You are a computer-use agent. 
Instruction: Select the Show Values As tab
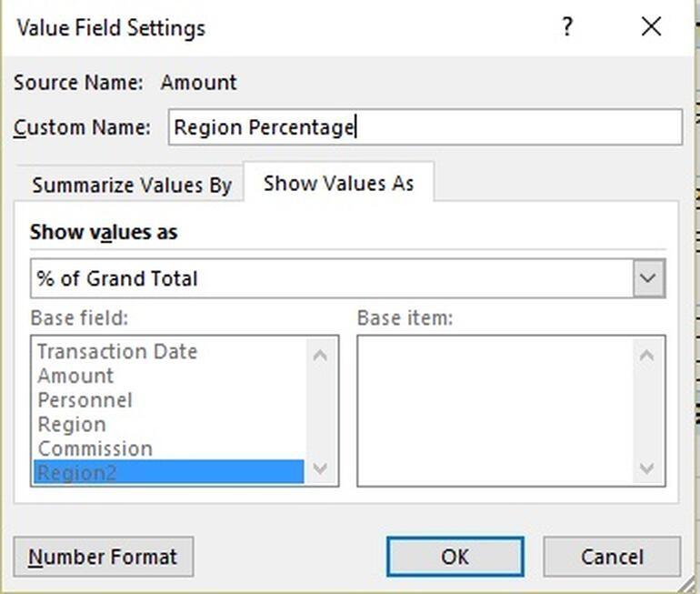coord(338,183)
